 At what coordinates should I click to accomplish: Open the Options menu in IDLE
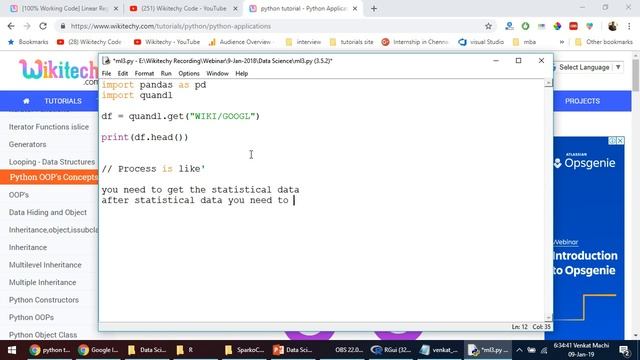(189, 73)
